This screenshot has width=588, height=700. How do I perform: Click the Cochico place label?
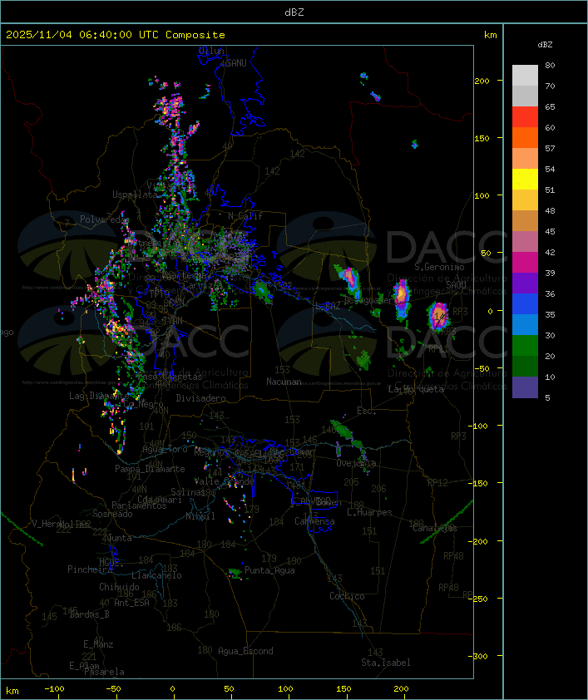click(x=347, y=596)
